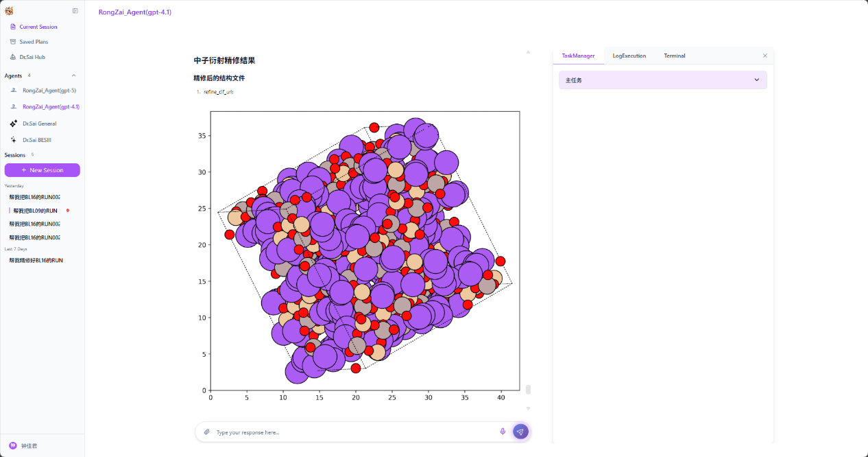Switch to the Terminal tab
The image size is (868, 457).
[x=674, y=56]
